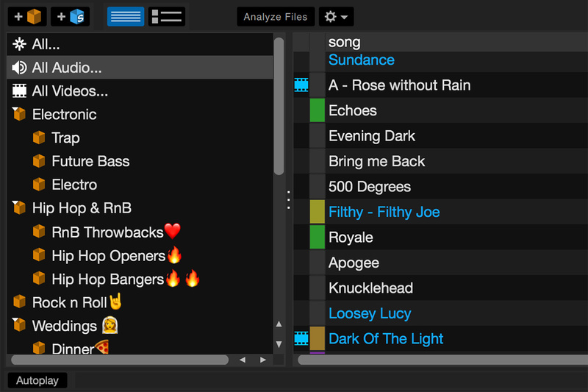The width and height of the screenshot is (588, 392).
Task: Click the green color swatch beside Echoes
Action: tap(317, 111)
